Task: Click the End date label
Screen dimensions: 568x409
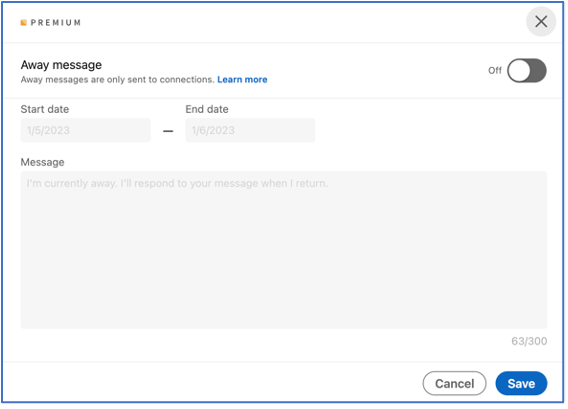Action: click(x=207, y=109)
